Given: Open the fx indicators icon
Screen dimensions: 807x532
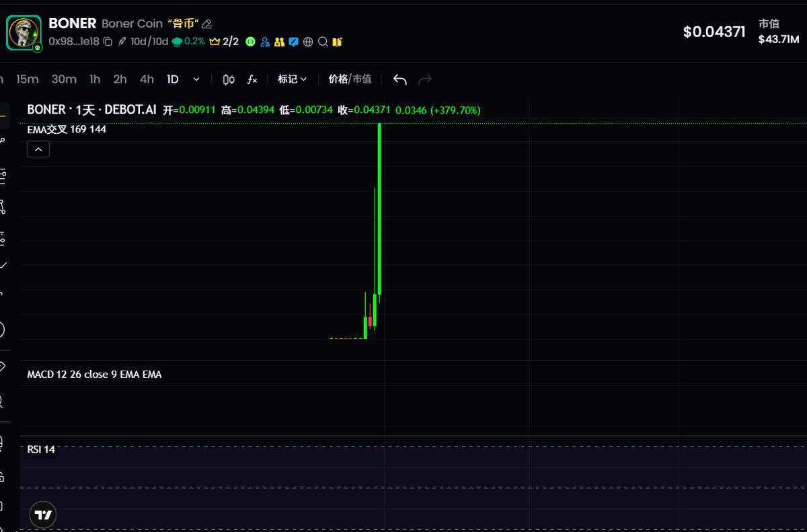Looking at the screenshot, I should [252, 79].
